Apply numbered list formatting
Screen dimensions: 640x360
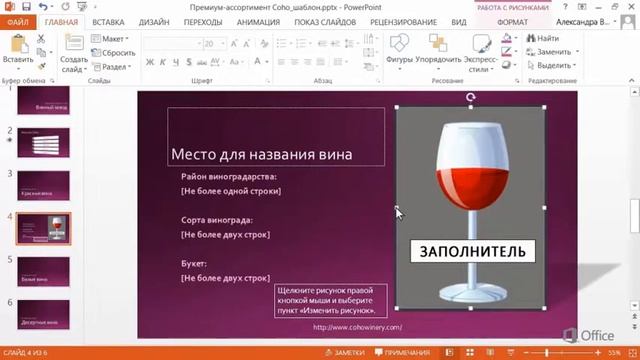pyautogui.click(x=301, y=43)
